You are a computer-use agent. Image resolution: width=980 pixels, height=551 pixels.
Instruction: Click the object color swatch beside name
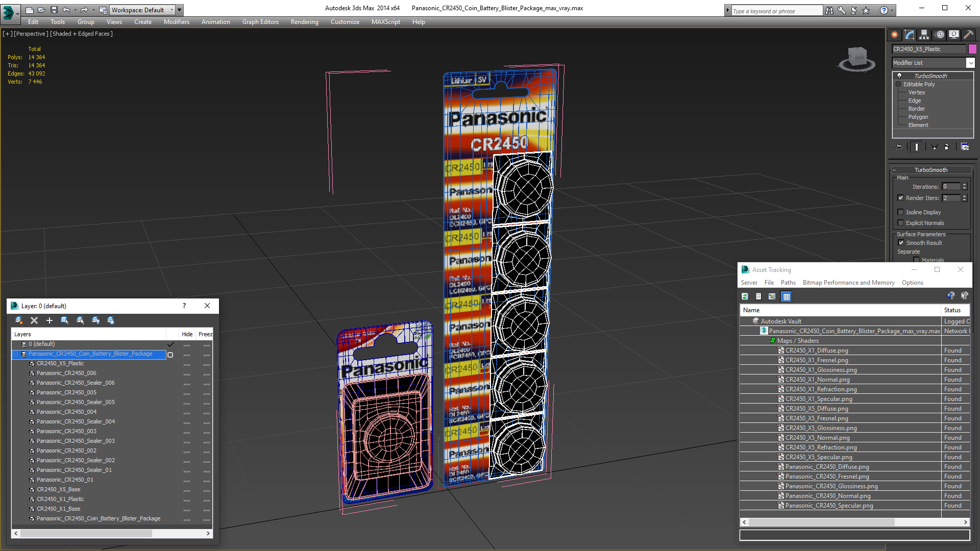click(x=972, y=49)
